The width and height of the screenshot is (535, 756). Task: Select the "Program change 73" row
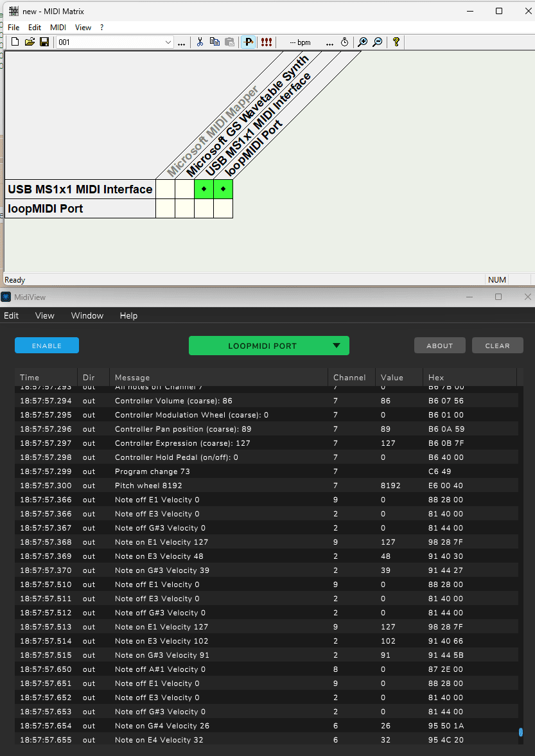click(267, 471)
